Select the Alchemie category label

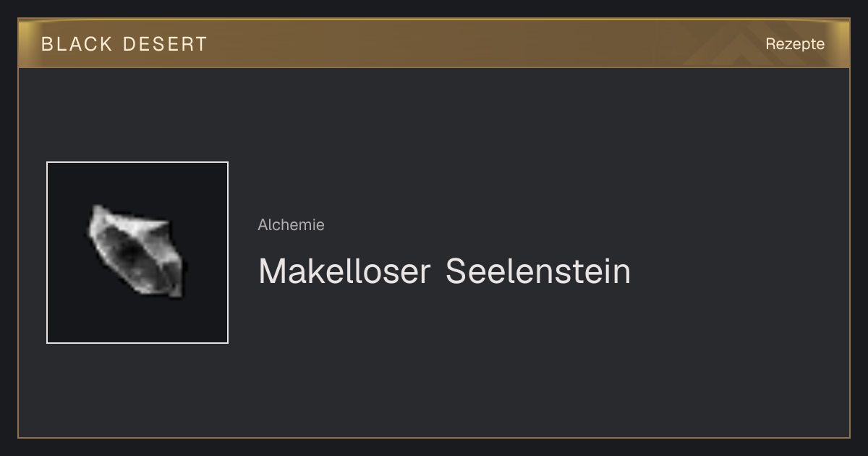pos(291,225)
